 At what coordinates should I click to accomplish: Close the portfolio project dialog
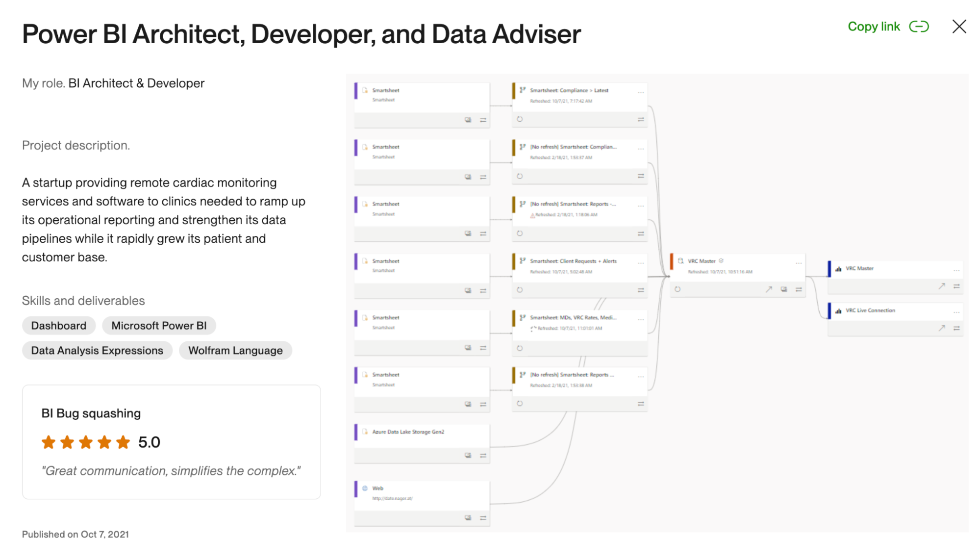coord(959,26)
